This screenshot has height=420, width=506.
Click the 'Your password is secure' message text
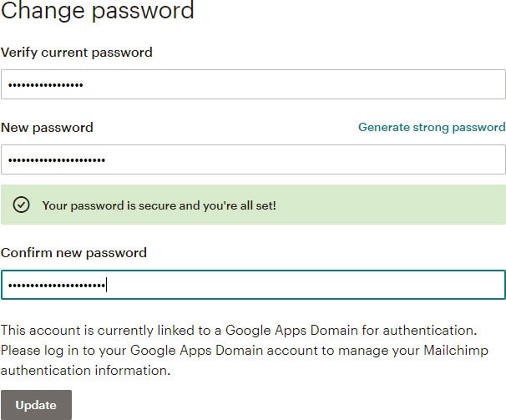[159, 205]
